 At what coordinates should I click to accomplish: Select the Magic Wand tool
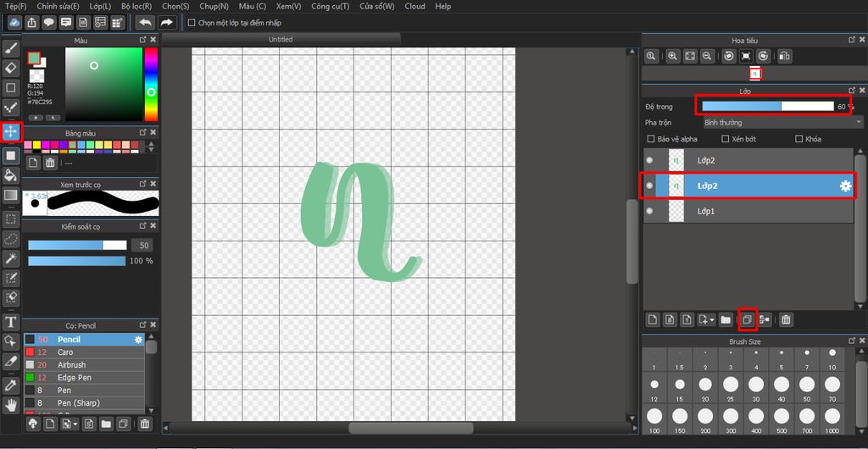pyautogui.click(x=10, y=258)
